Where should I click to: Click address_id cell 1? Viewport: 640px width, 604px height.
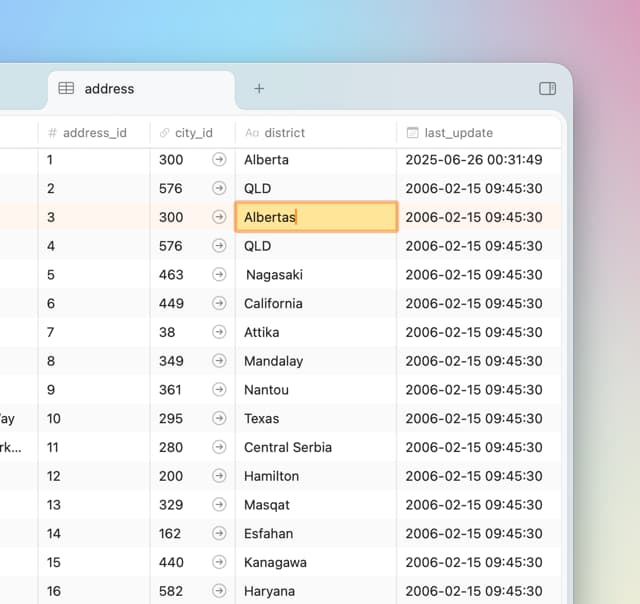(x=94, y=160)
